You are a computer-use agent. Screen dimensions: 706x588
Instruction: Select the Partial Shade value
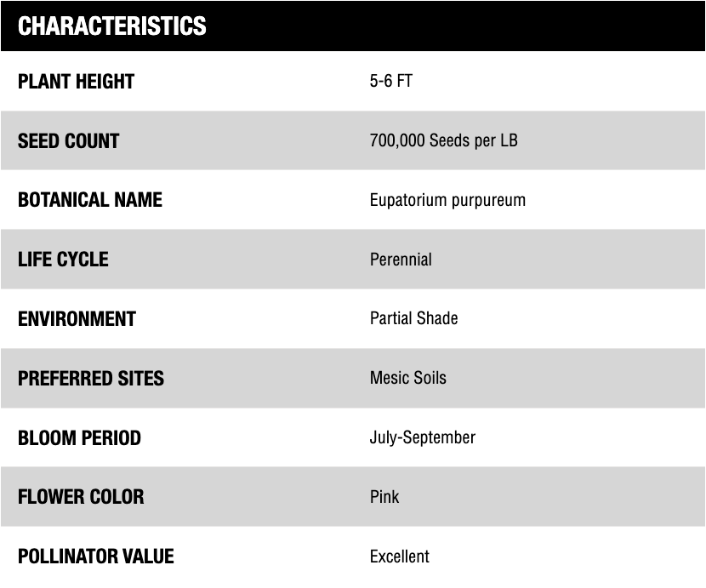tap(413, 318)
